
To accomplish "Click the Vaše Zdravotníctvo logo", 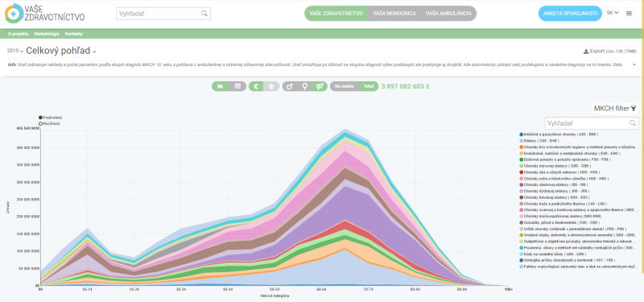I will [44, 13].
